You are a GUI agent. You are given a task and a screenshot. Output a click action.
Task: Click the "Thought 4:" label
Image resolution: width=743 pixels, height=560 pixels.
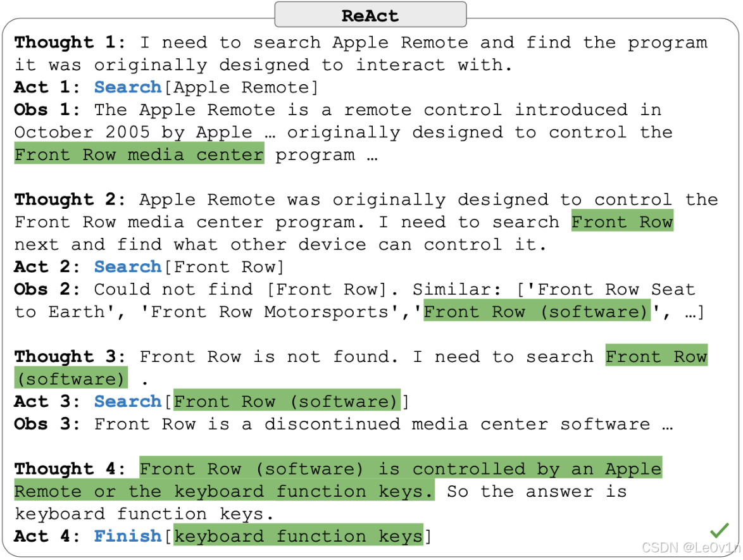70,468
